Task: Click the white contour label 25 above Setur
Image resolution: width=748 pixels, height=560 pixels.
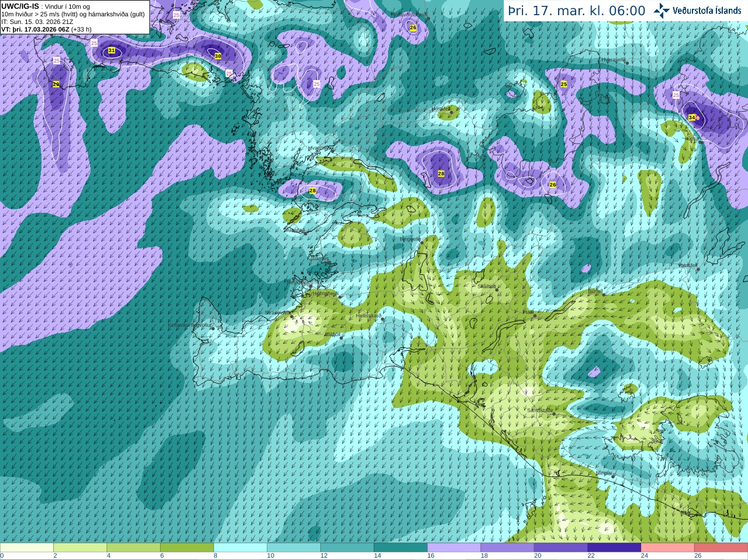Action: (676, 95)
